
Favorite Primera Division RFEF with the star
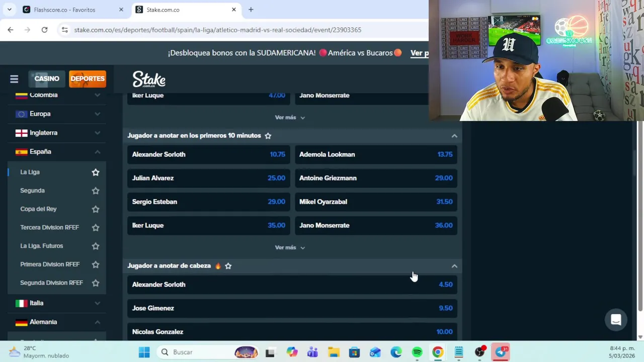96,264
